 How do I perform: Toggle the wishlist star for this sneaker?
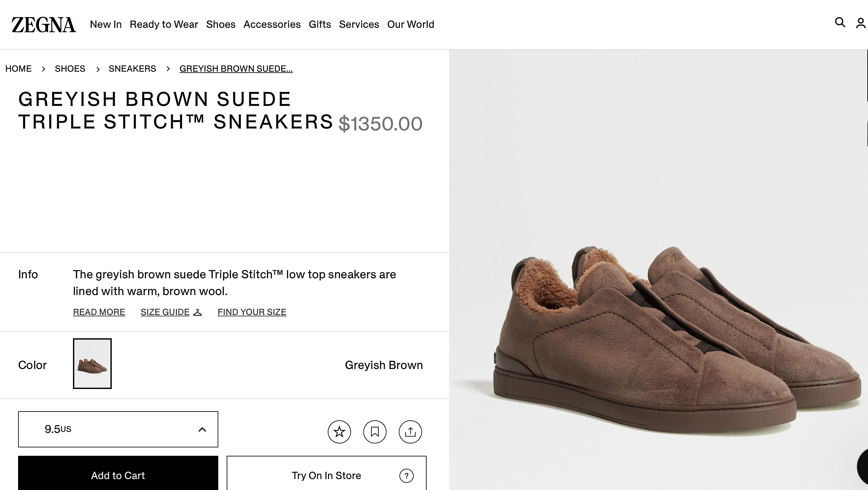pyautogui.click(x=339, y=432)
